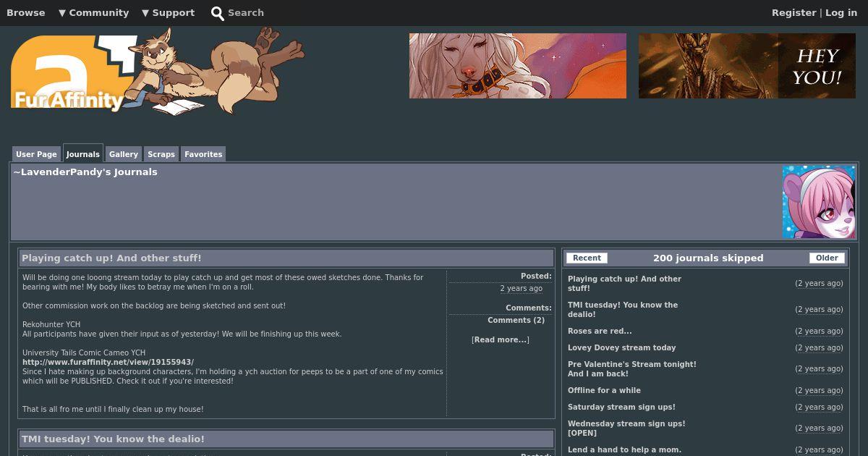Expand the Community dropdown menu
The width and height of the screenshot is (868, 456).
click(93, 12)
